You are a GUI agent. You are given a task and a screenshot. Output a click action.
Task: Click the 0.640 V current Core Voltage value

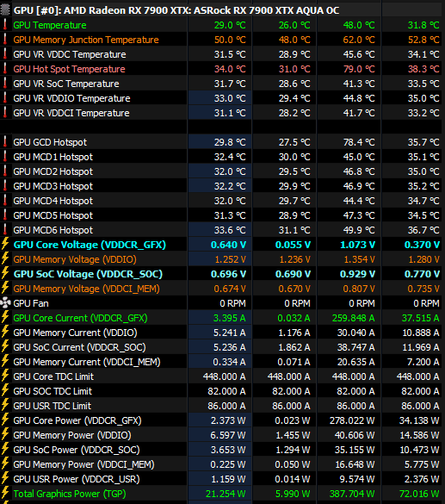pyautogui.click(x=228, y=245)
